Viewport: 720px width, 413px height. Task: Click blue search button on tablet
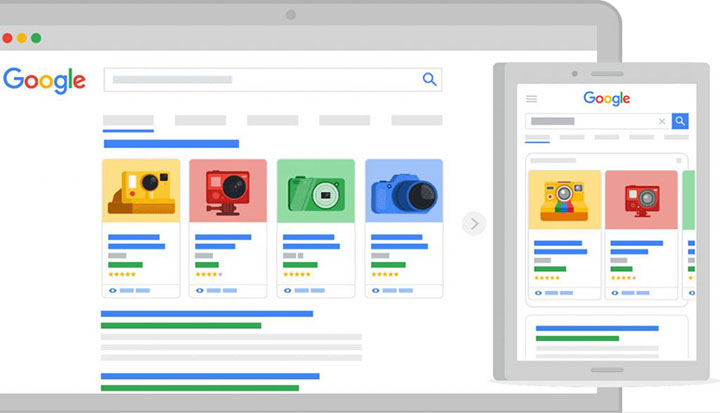(680, 121)
